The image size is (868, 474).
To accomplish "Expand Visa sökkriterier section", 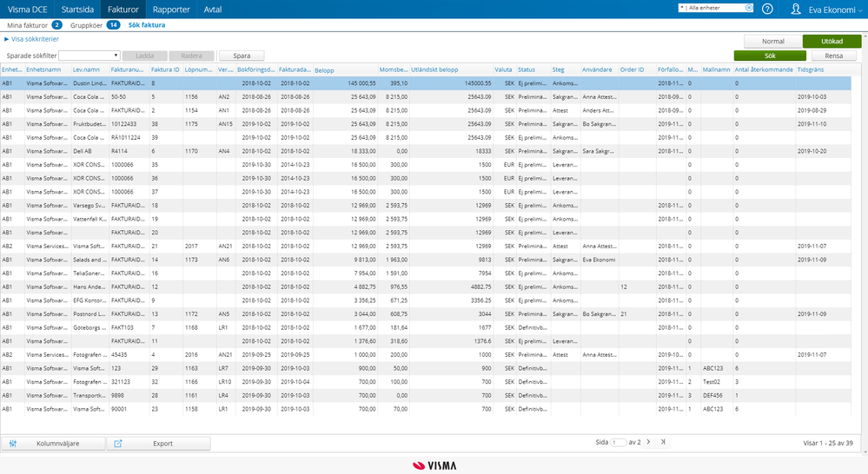I will point(31,39).
